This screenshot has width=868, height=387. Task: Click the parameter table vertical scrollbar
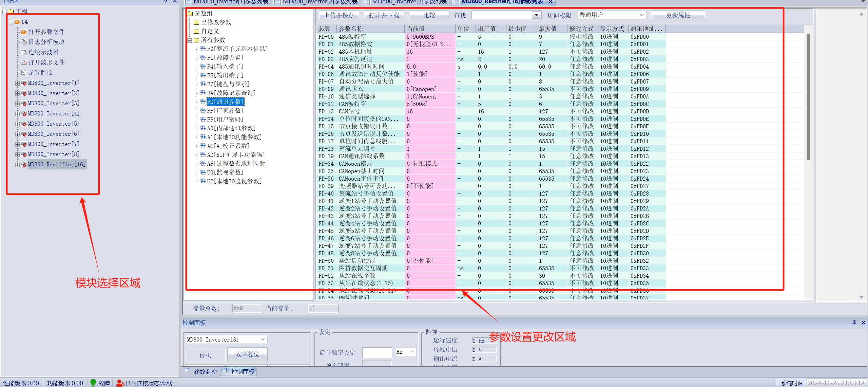click(x=808, y=97)
